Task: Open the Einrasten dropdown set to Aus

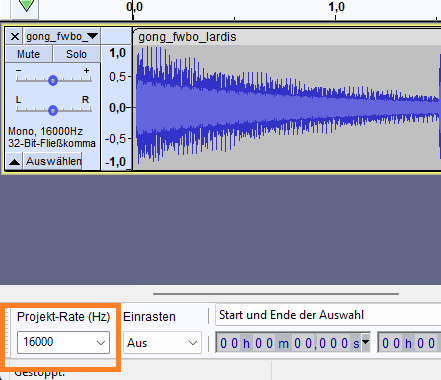Action: pyautogui.click(x=162, y=342)
